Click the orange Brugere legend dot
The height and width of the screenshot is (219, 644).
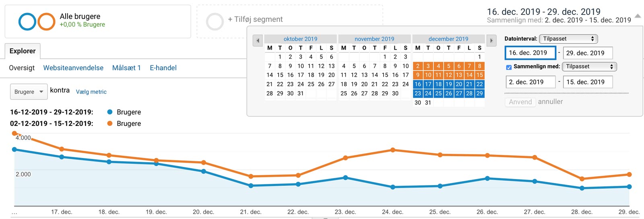click(109, 123)
